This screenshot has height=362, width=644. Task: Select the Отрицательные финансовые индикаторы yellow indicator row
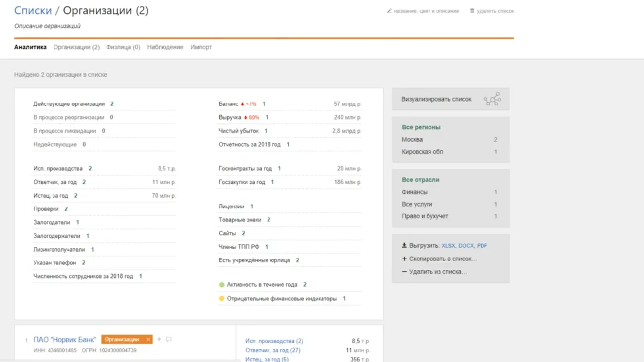(281, 299)
